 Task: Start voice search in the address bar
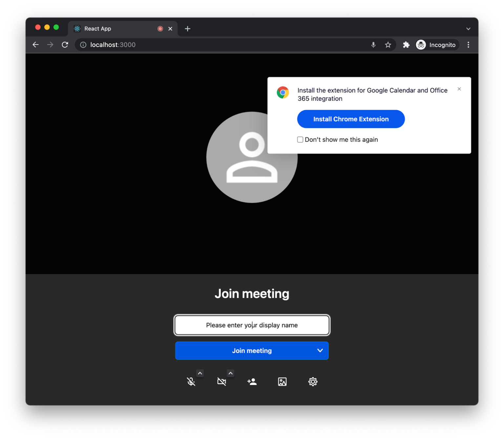(x=373, y=45)
